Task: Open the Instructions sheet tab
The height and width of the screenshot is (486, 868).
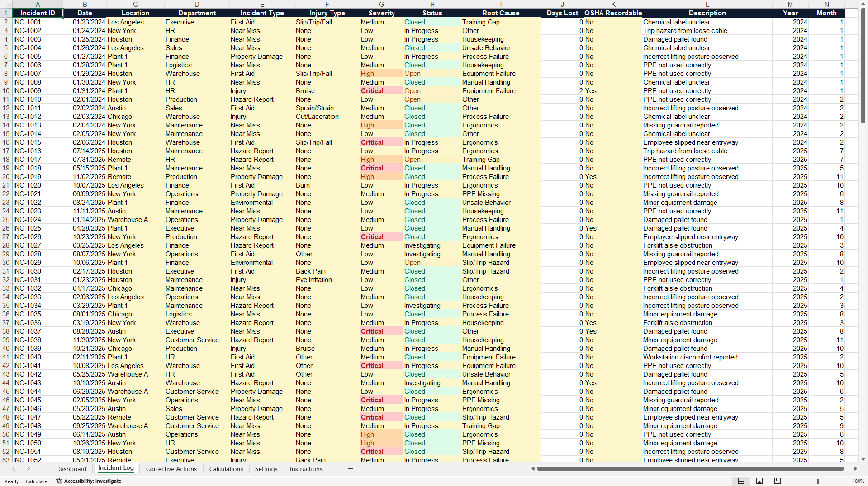Action: (x=306, y=469)
